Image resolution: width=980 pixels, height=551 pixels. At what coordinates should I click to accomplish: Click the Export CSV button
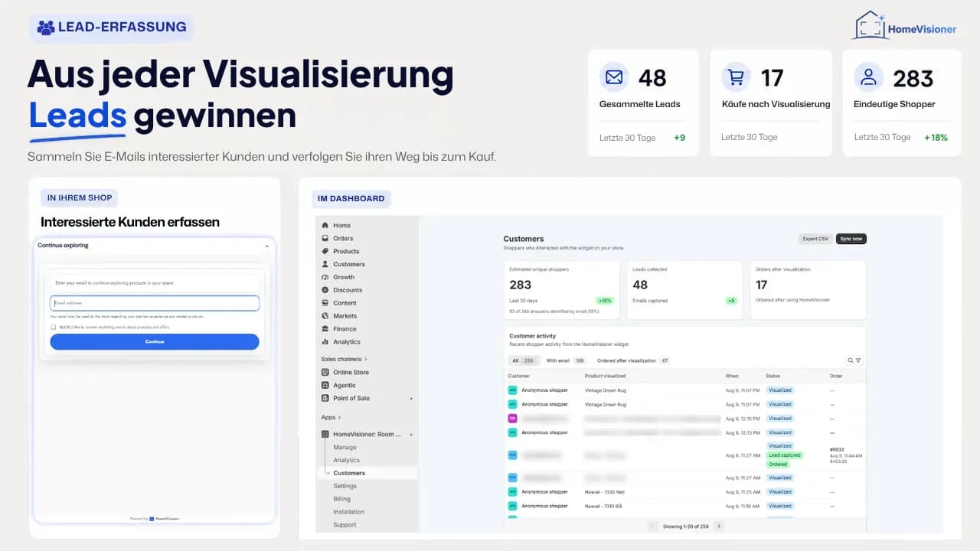pyautogui.click(x=815, y=239)
